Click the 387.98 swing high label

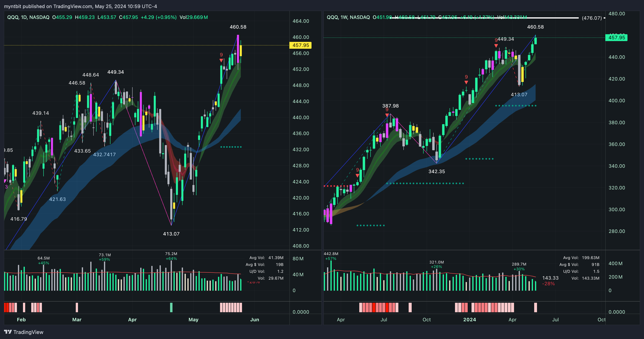pos(391,106)
